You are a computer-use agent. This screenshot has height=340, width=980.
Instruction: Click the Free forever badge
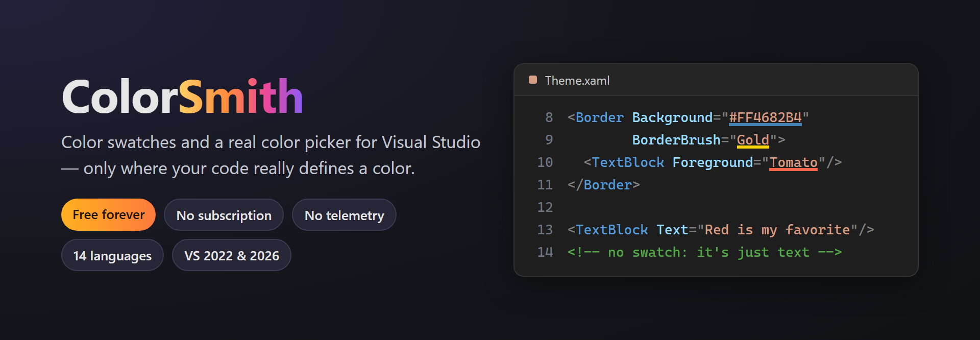point(108,214)
